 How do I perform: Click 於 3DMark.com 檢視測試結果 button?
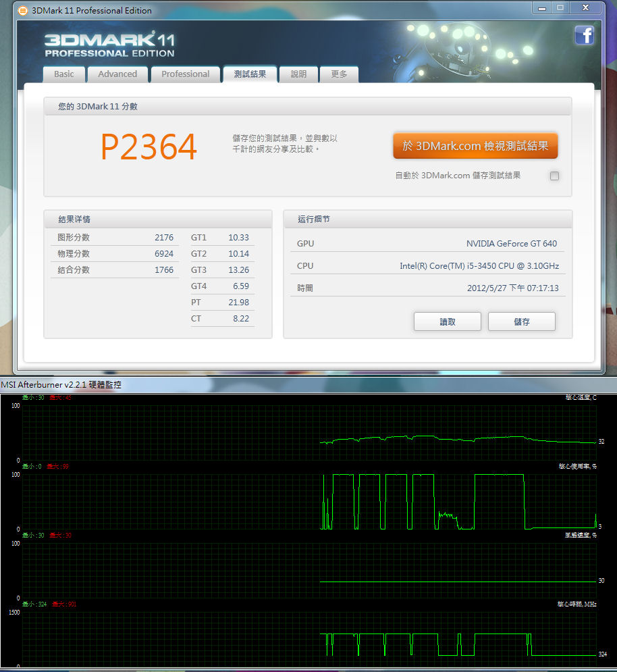tap(475, 146)
